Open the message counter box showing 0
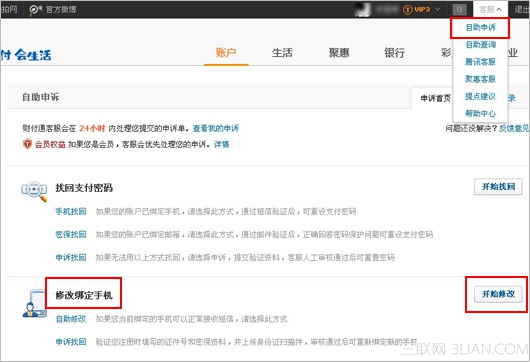Screen dimensions: 530x362 459,9
